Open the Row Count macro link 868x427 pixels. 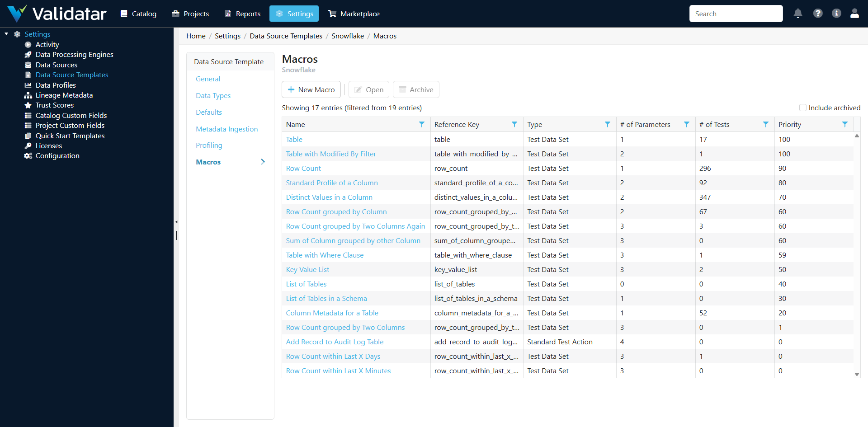tap(303, 168)
